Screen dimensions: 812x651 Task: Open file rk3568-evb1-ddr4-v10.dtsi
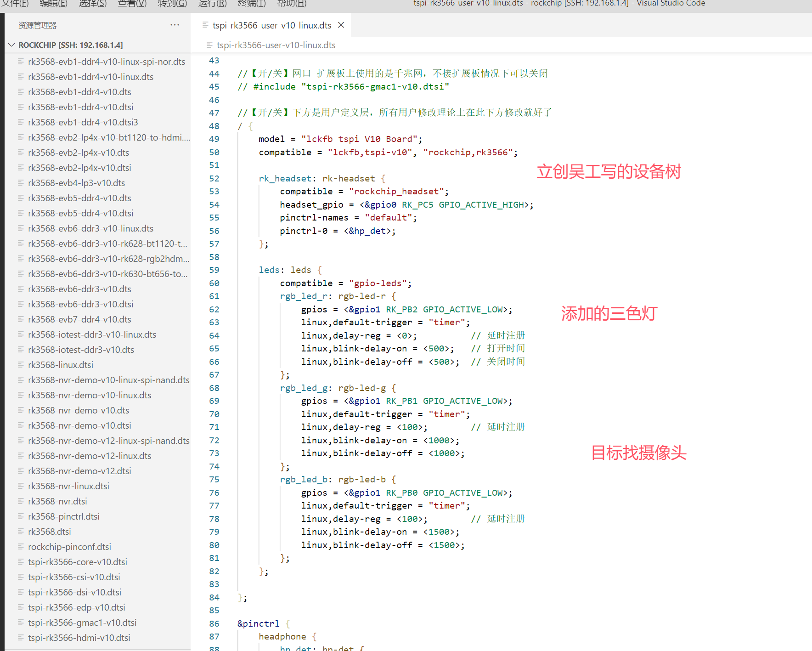coord(80,107)
